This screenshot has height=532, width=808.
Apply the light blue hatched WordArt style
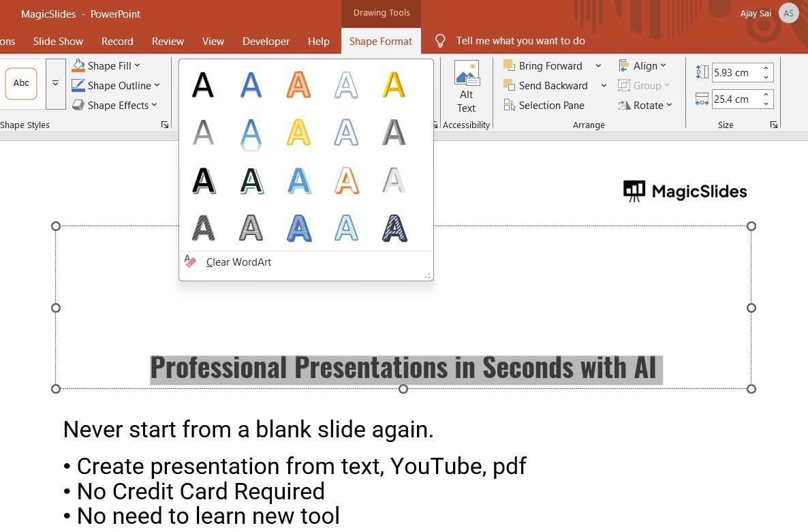coord(346,228)
